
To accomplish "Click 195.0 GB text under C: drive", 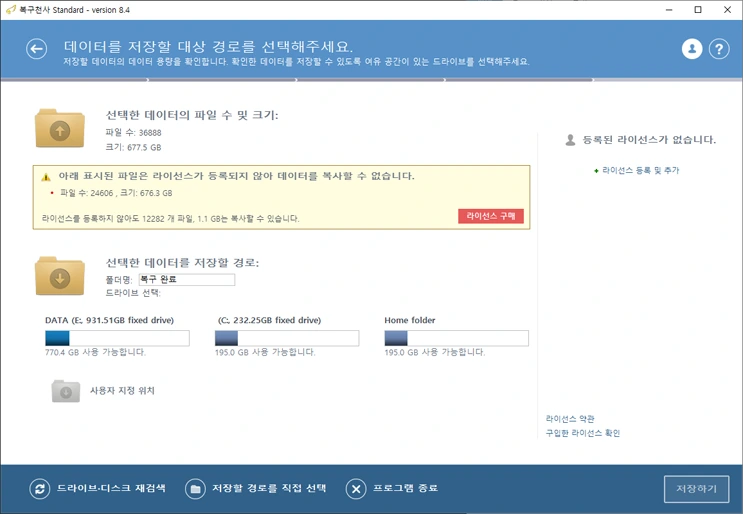I will tap(265, 352).
